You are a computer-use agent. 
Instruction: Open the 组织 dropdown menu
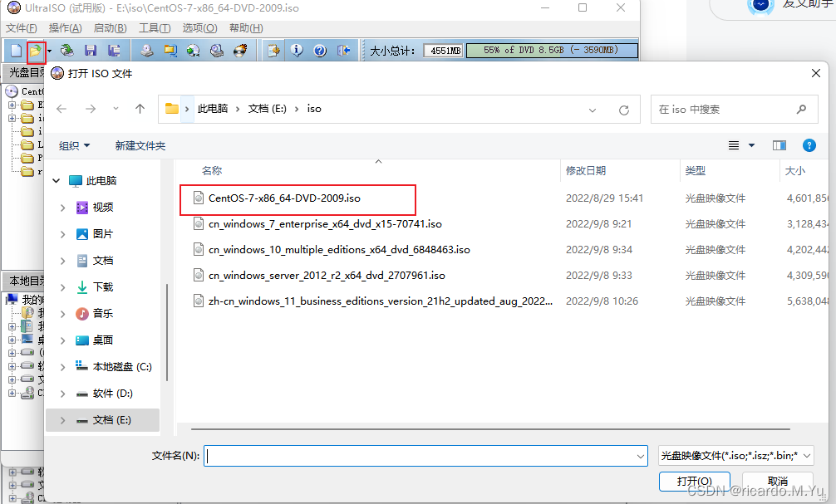coord(74,146)
